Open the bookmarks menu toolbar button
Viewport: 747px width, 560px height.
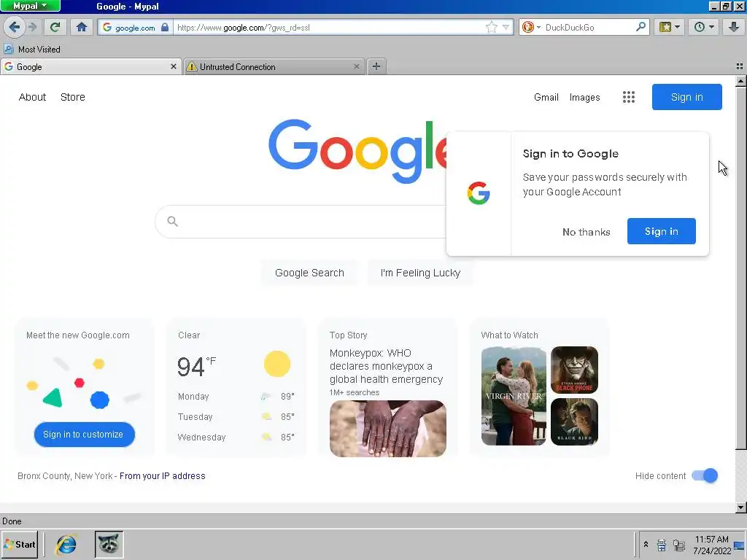[665, 27]
